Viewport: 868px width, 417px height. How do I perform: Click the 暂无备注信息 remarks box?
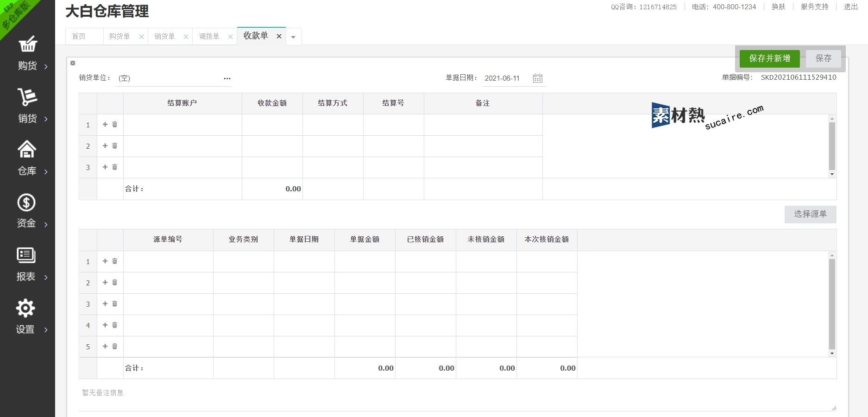click(458, 398)
